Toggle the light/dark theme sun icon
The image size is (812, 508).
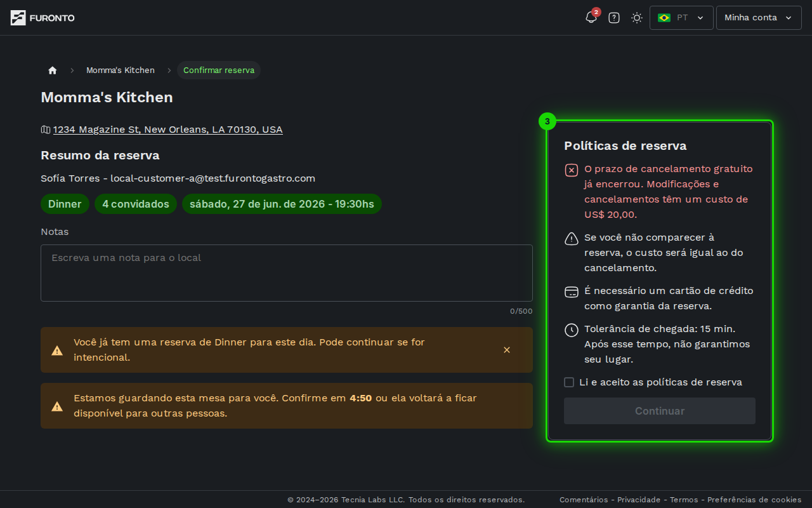pos(637,18)
